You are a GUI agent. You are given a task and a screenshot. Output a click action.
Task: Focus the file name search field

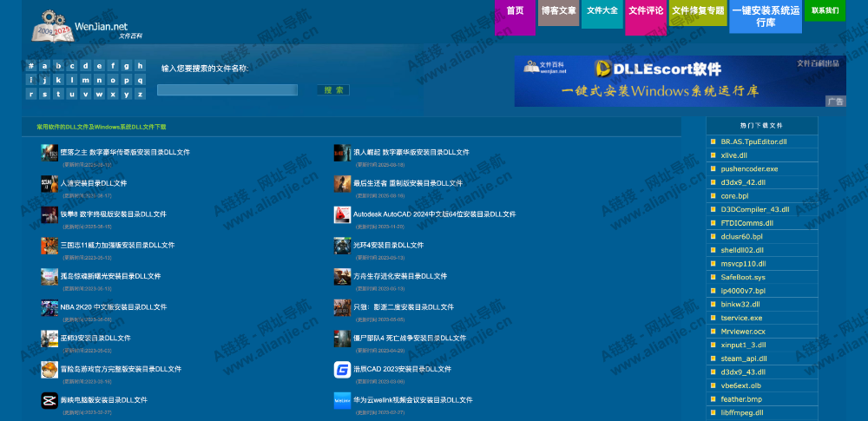pyautogui.click(x=227, y=90)
